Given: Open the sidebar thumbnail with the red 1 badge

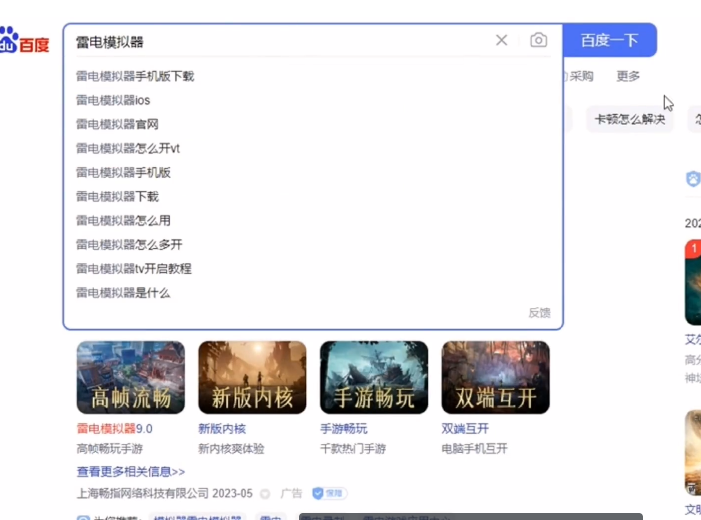Looking at the screenshot, I should (693, 282).
